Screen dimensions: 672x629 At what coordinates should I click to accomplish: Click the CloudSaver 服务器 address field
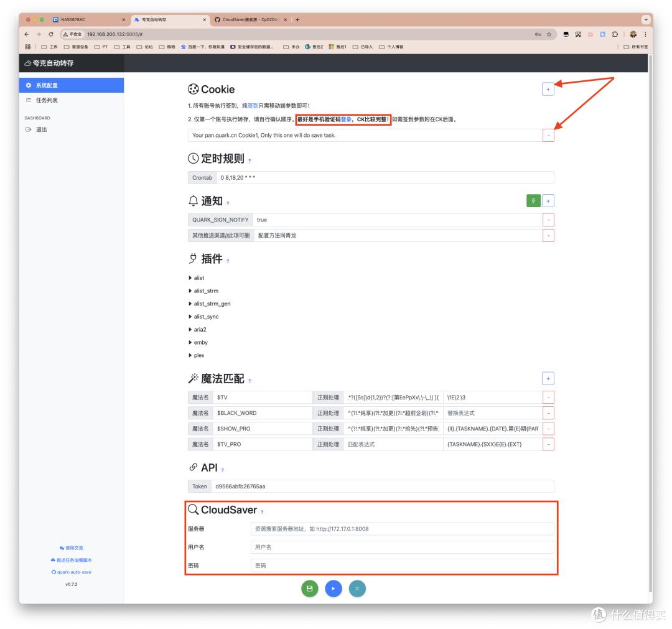(x=401, y=529)
